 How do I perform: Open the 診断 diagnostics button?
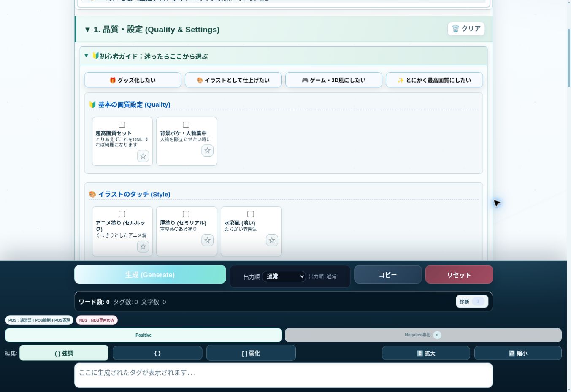tap(472, 301)
